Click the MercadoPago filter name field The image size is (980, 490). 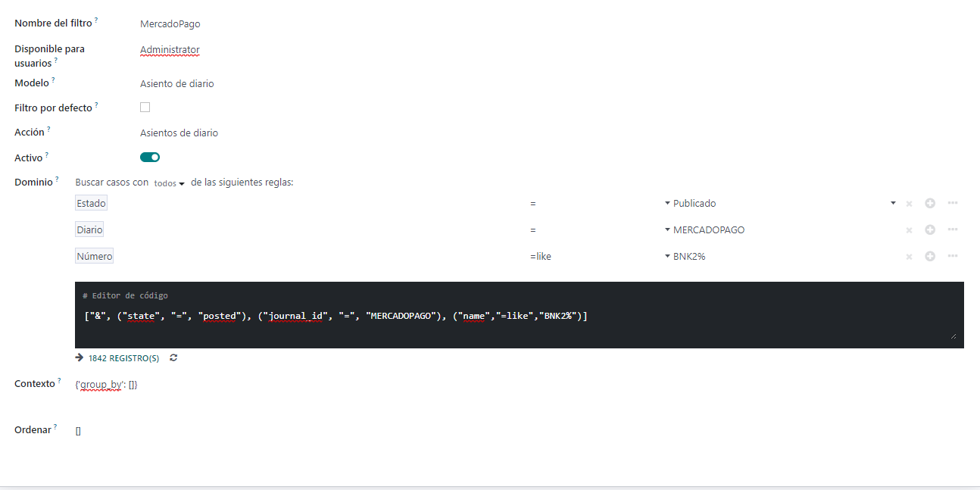click(170, 24)
